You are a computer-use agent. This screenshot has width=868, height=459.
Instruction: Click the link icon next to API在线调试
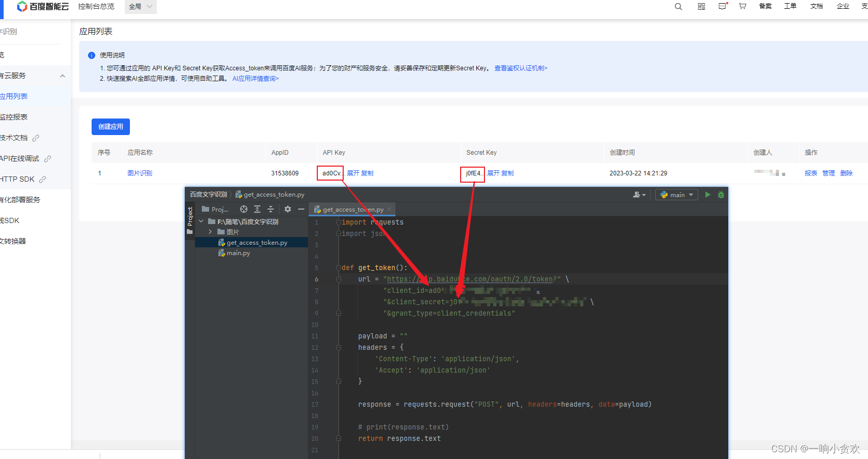click(x=48, y=159)
